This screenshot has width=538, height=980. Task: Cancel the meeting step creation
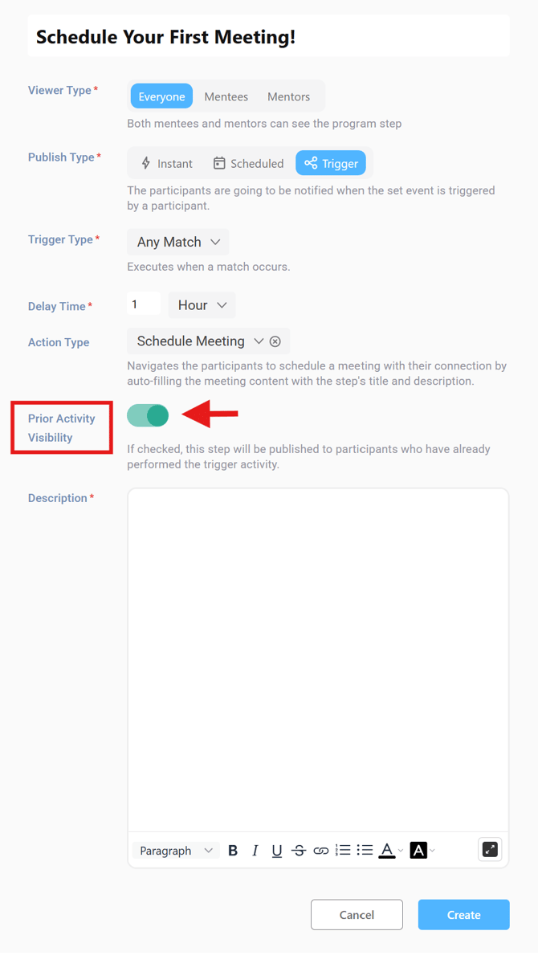357,914
